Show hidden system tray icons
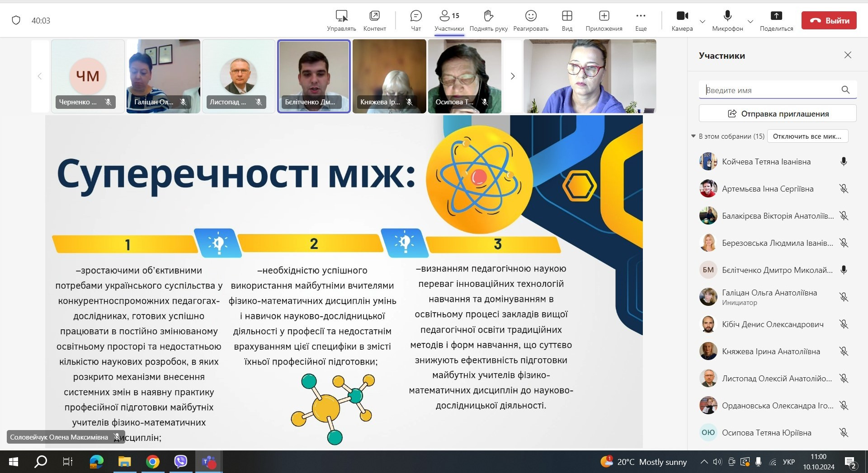Image resolution: width=868 pixels, height=473 pixels. point(704,462)
